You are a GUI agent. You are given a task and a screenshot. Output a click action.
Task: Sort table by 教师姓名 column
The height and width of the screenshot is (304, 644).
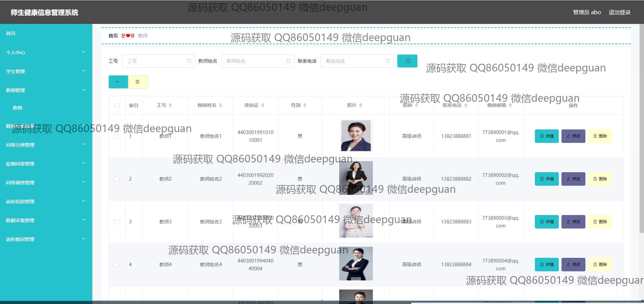[221, 105]
